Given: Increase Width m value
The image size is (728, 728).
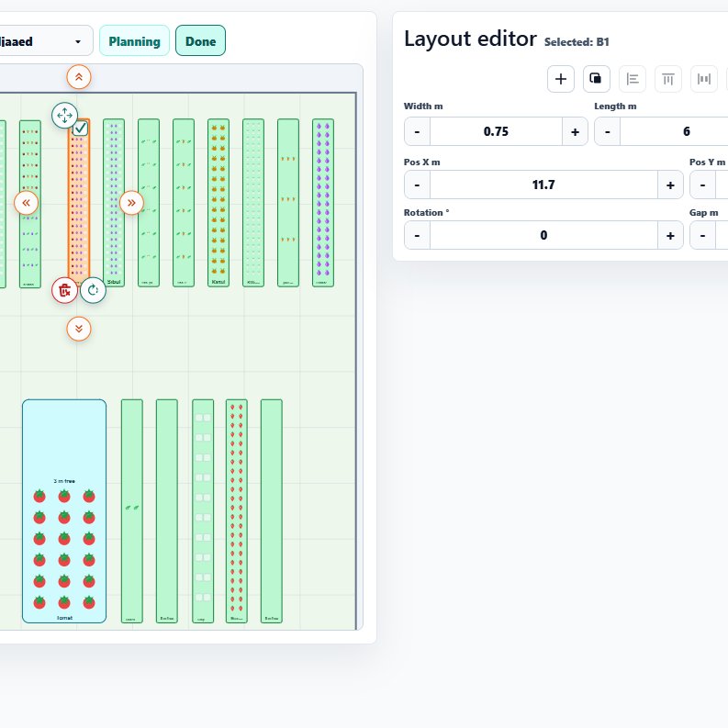Looking at the screenshot, I should pyautogui.click(x=576, y=131).
